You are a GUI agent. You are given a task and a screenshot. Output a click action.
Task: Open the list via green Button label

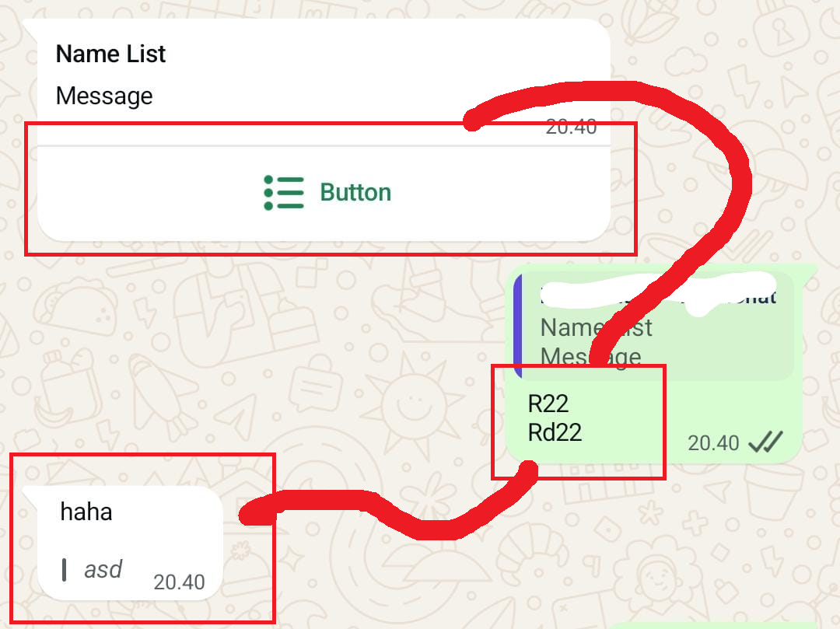(x=355, y=193)
